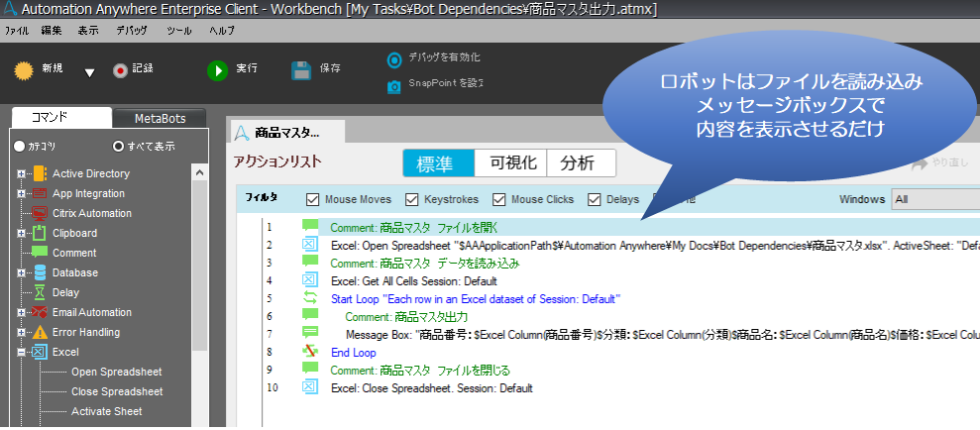The image size is (980, 430).
Task: Select line 3 comment データを読み込み
Action: click(x=424, y=264)
